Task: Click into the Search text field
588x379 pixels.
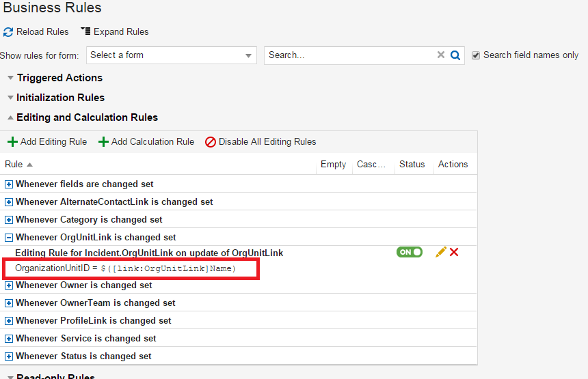Action: click(x=350, y=55)
